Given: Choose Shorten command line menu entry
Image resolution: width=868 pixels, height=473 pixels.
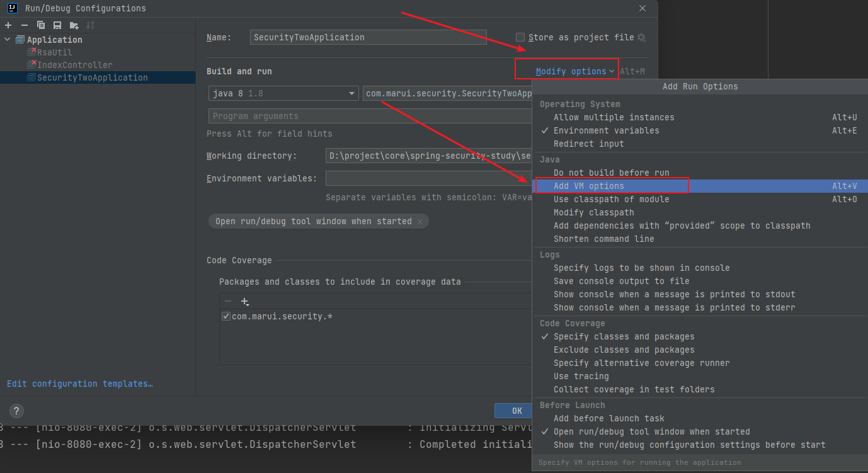Looking at the screenshot, I should (603, 239).
